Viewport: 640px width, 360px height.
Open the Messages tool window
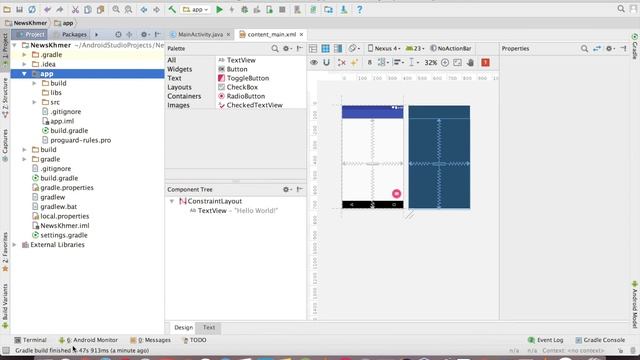pos(151,340)
